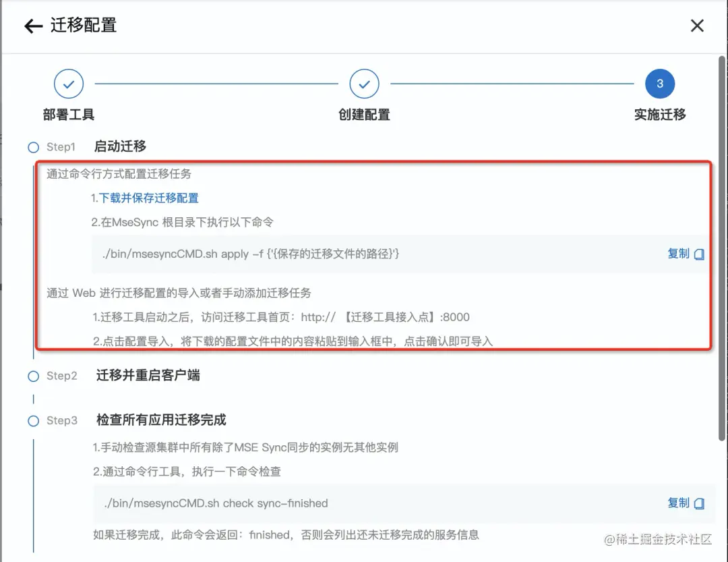
Task: Click the ./bin/msesyncCMD.sh check sync-finished text
Action: 216,503
